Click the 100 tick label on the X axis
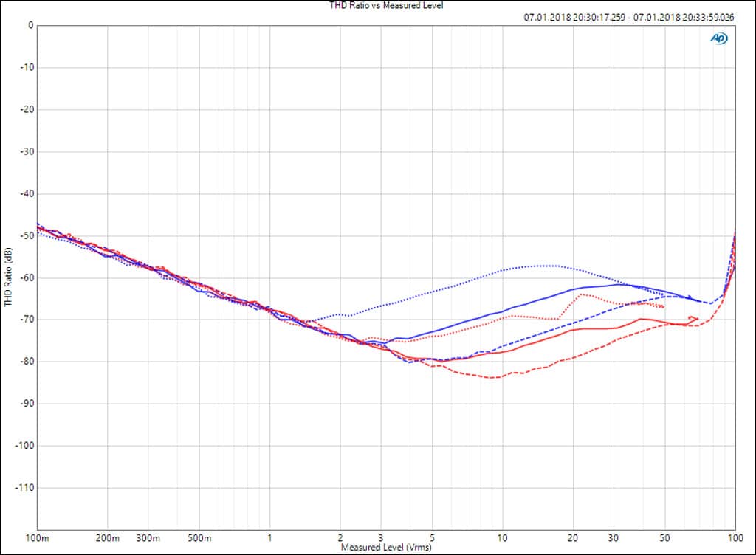756x555 pixels. (x=735, y=537)
